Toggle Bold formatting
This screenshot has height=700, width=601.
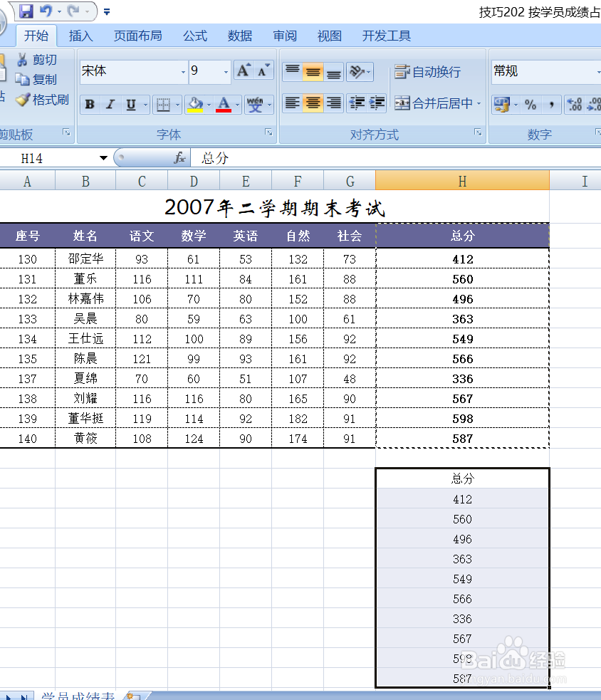[90, 105]
